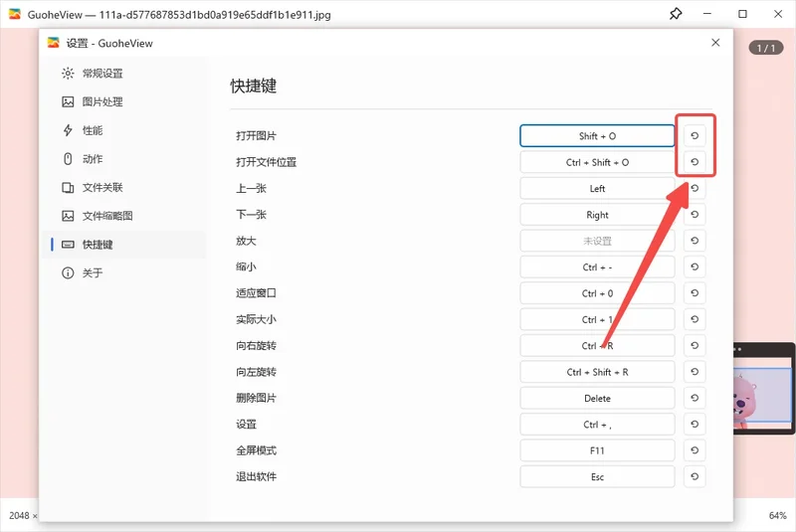The height and width of the screenshot is (532, 796).
Task: Select the Ctrl + Shift + R shortcut field
Action: (597, 372)
